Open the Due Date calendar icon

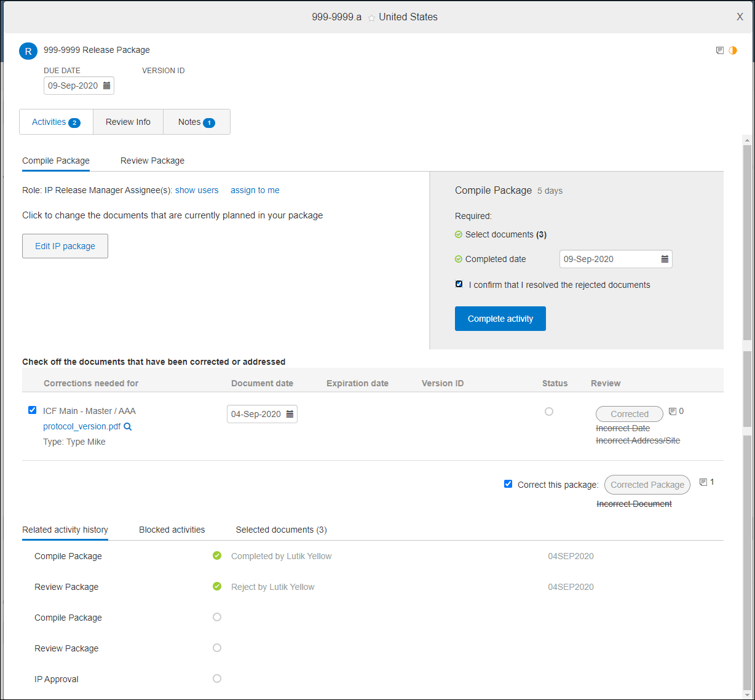point(106,86)
